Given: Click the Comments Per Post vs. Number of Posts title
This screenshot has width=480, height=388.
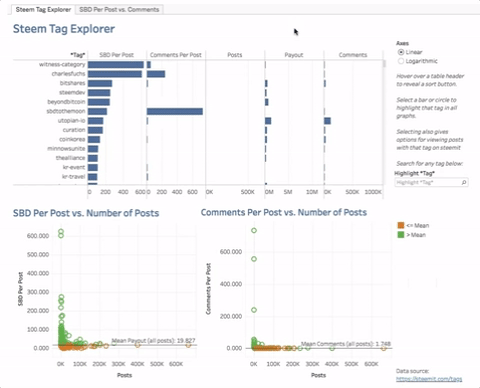Looking at the screenshot, I should [284, 212].
